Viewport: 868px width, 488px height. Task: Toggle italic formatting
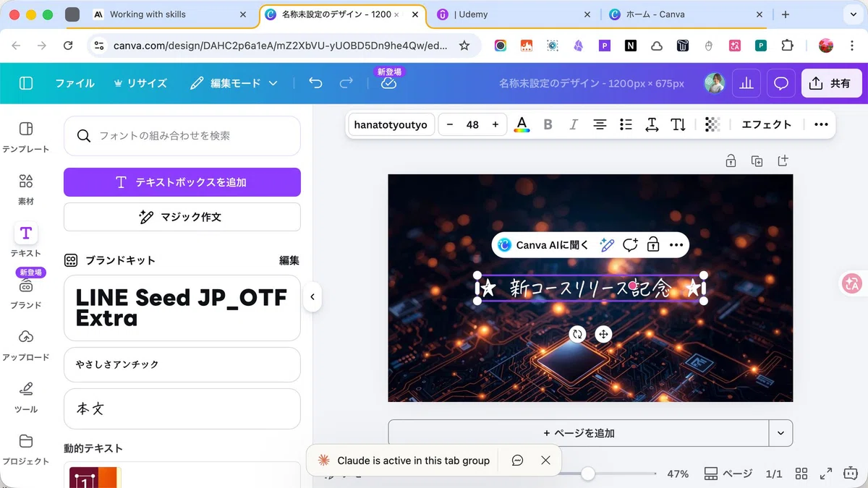pyautogui.click(x=574, y=124)
